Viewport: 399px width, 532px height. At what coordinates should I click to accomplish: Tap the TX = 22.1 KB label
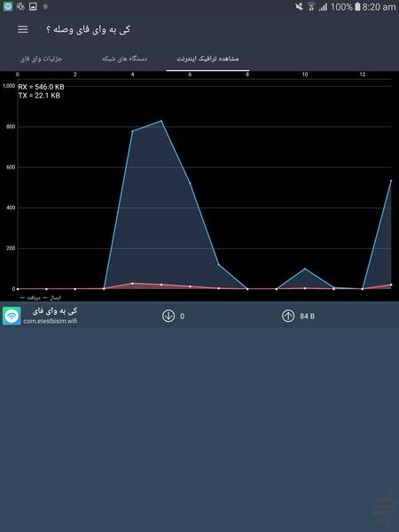click(x=39, y=96)
